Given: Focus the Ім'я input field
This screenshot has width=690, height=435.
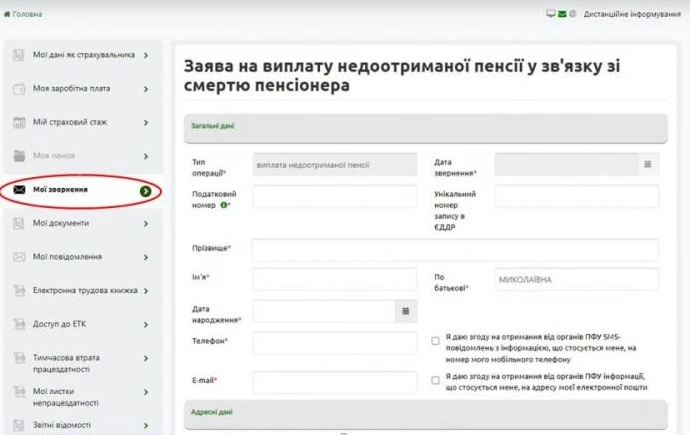Looking at the screenshot, I should click(334, 279).
